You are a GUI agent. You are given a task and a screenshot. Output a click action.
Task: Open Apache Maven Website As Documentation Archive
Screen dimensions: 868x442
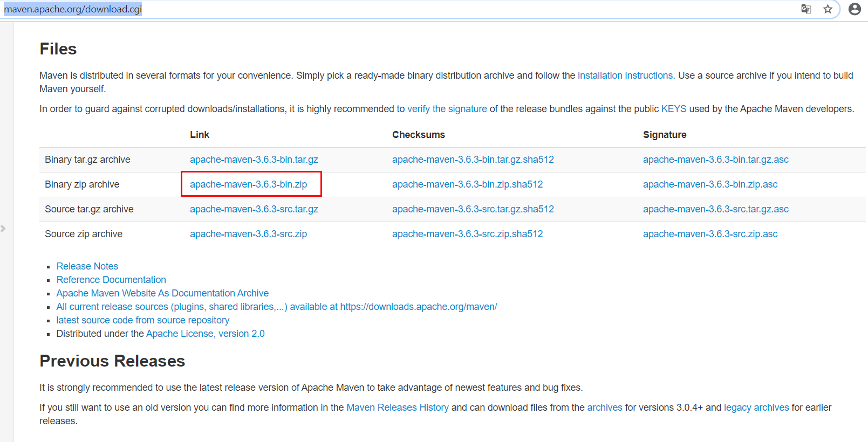(x=162, y=293)
